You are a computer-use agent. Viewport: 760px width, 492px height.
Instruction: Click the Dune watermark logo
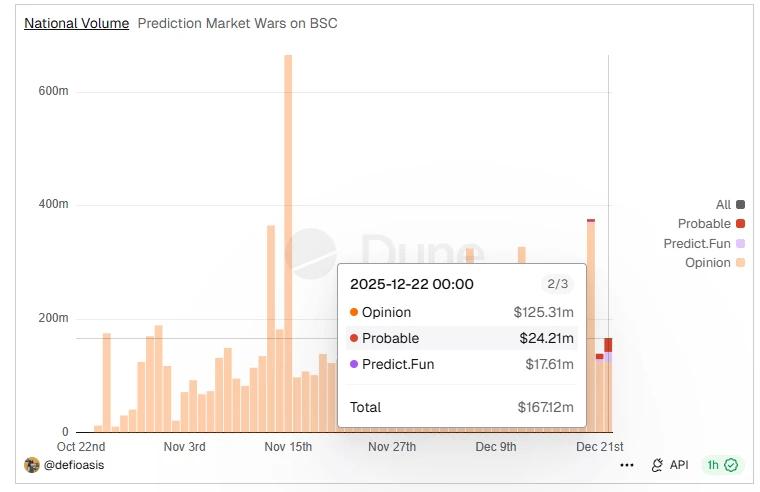pos(310,254)
